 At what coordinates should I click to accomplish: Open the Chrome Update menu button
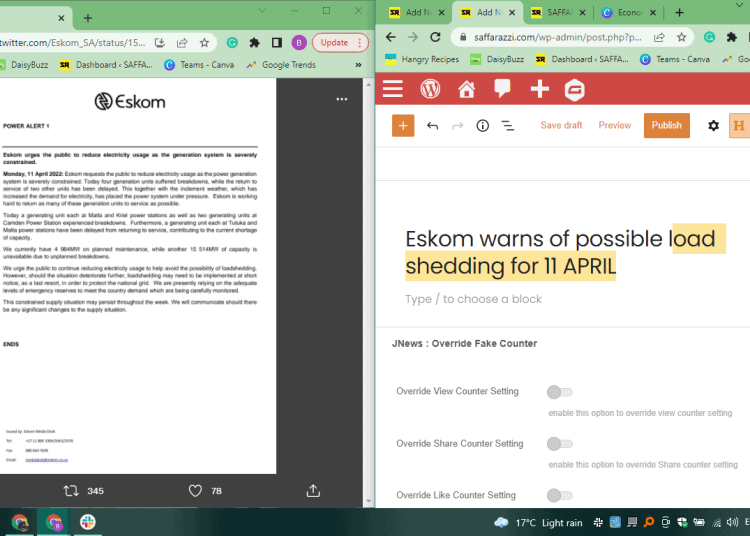click(340, 43)
